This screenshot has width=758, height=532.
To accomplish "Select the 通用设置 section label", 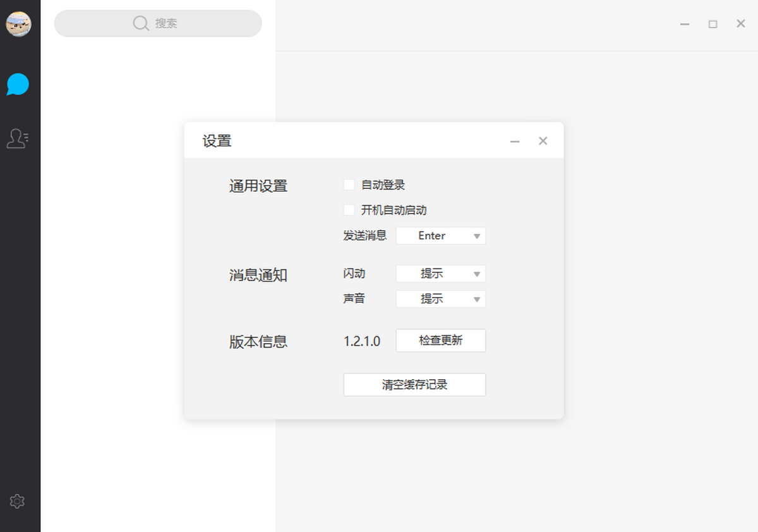I will pos(258,186).
